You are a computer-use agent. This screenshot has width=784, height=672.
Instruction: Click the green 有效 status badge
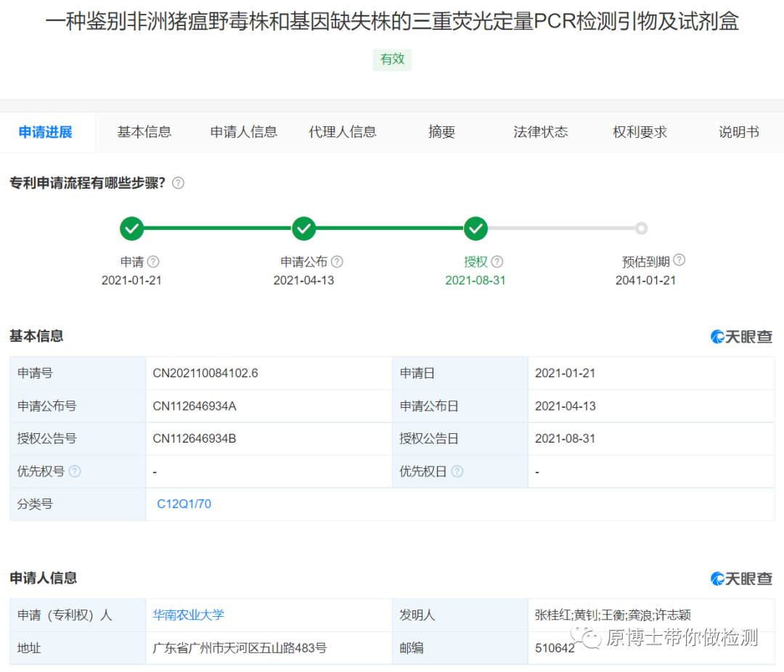[392, 60]
